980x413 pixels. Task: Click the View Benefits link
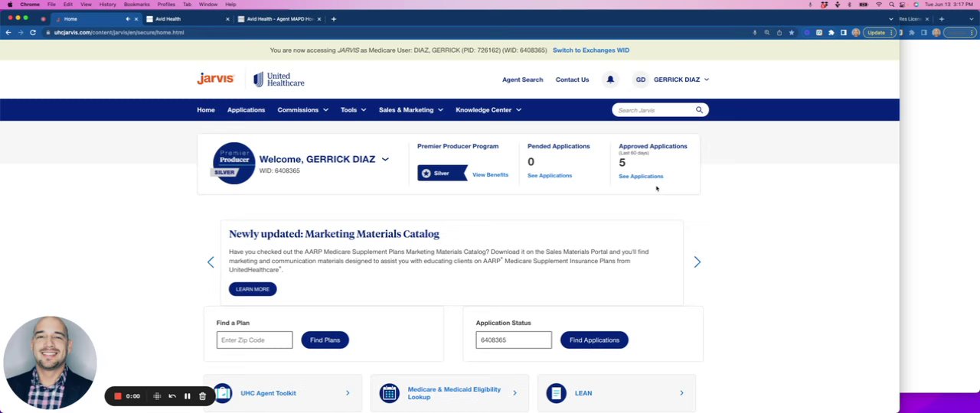coord(490,175)
